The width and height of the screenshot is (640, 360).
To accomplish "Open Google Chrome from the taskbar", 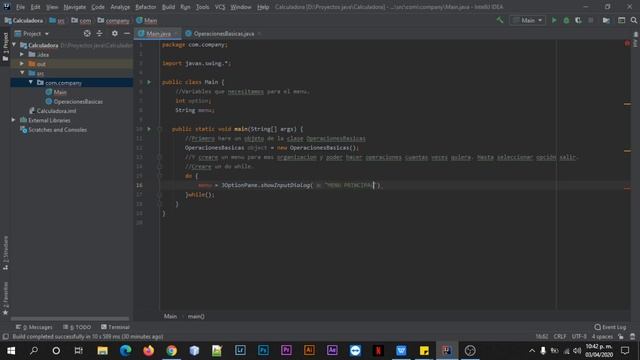I will click(171, 350).
